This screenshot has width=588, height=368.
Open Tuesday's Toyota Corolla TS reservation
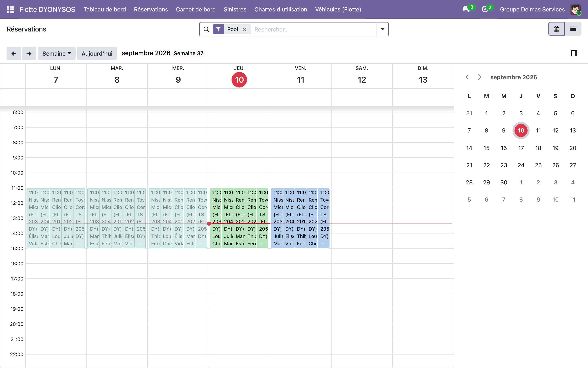[x=140, y=218]
